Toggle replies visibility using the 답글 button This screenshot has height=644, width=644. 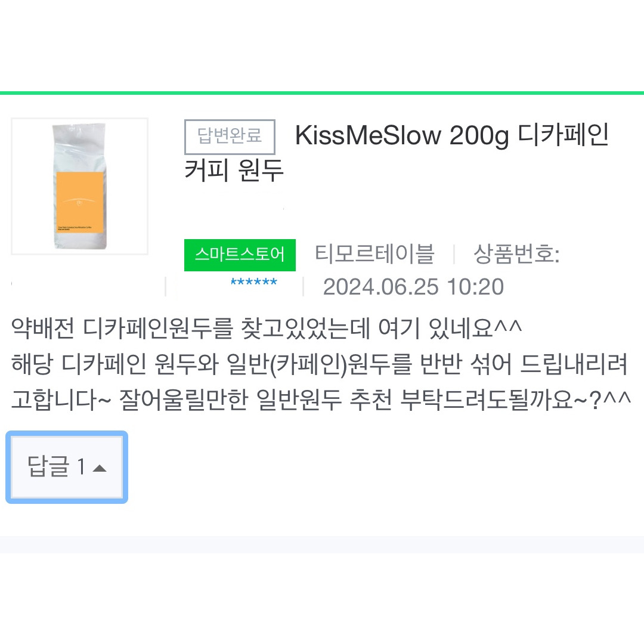[x=66, y=467]
